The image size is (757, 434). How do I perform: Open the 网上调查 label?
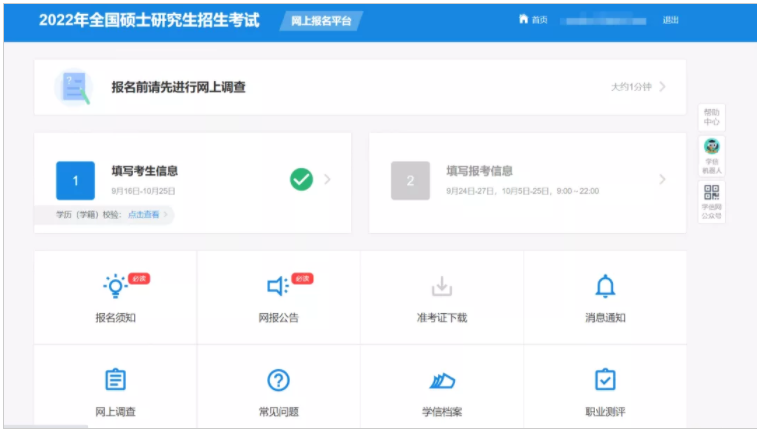115,412
